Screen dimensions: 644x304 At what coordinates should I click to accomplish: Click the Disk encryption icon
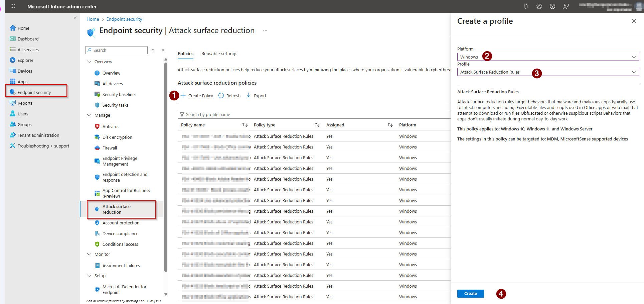pos(97,137)
